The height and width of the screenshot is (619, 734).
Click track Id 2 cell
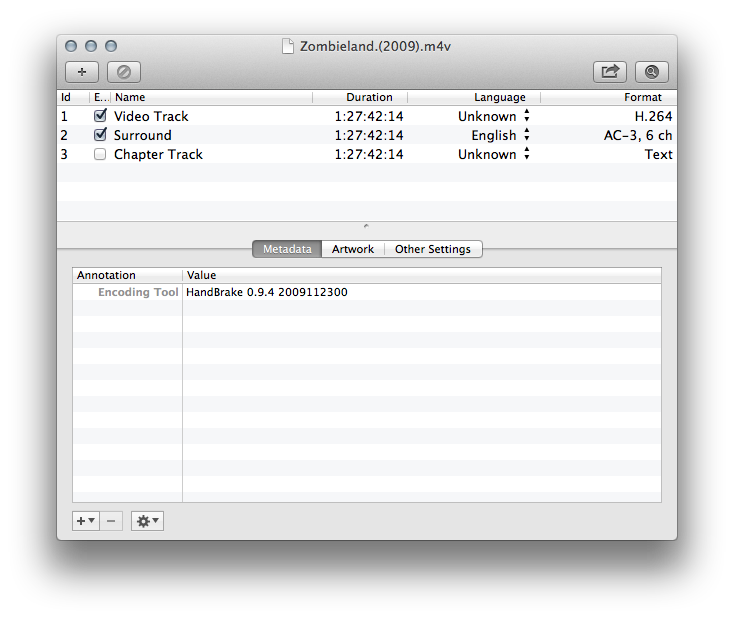tap(64, 135)
